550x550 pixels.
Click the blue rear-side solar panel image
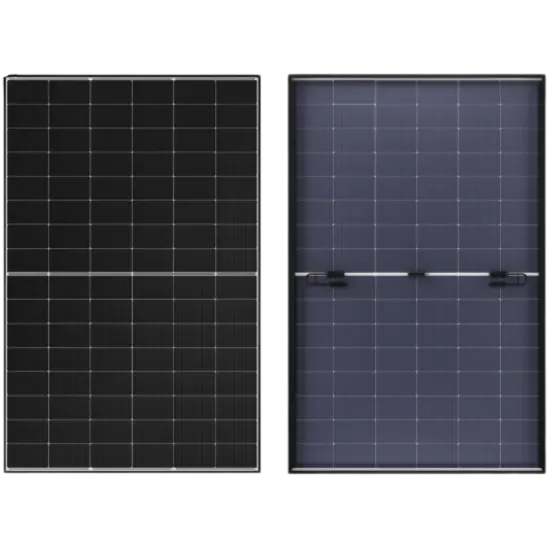[x=417, y=274]
